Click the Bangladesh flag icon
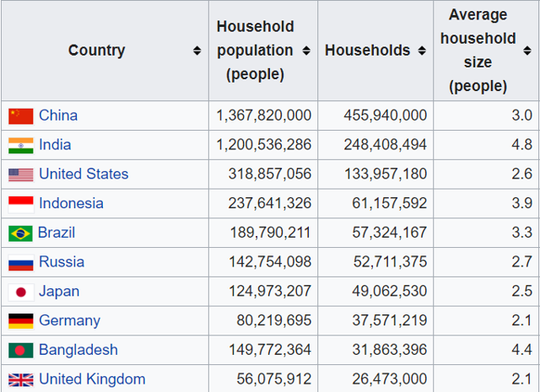 tap(21, 350)
